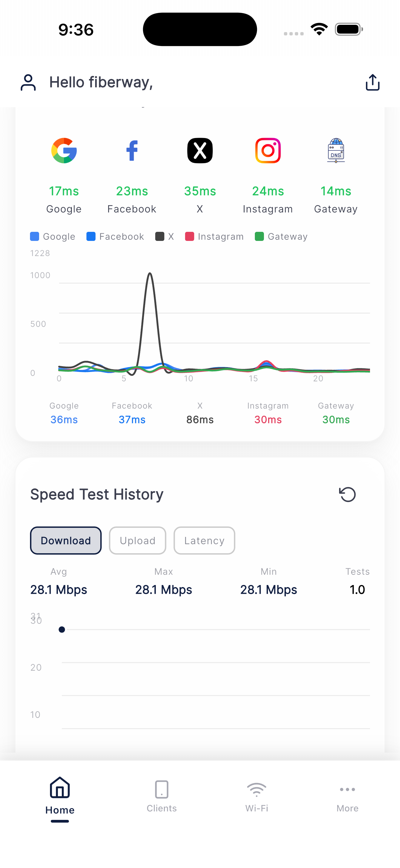Image resolution: width=400 pixels, height=868 pixels.
Task: Select the Upload filter
Action: click(138, 541)
